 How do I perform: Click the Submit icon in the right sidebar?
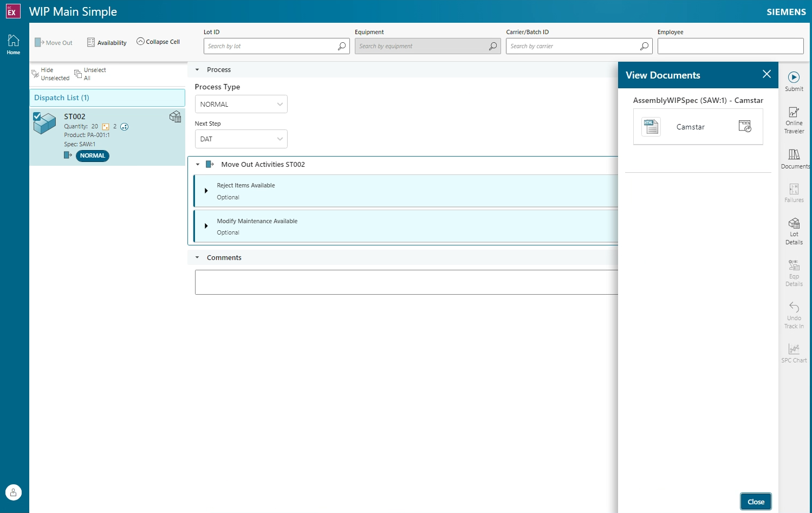pyautogui.click(x=794, y=80)
